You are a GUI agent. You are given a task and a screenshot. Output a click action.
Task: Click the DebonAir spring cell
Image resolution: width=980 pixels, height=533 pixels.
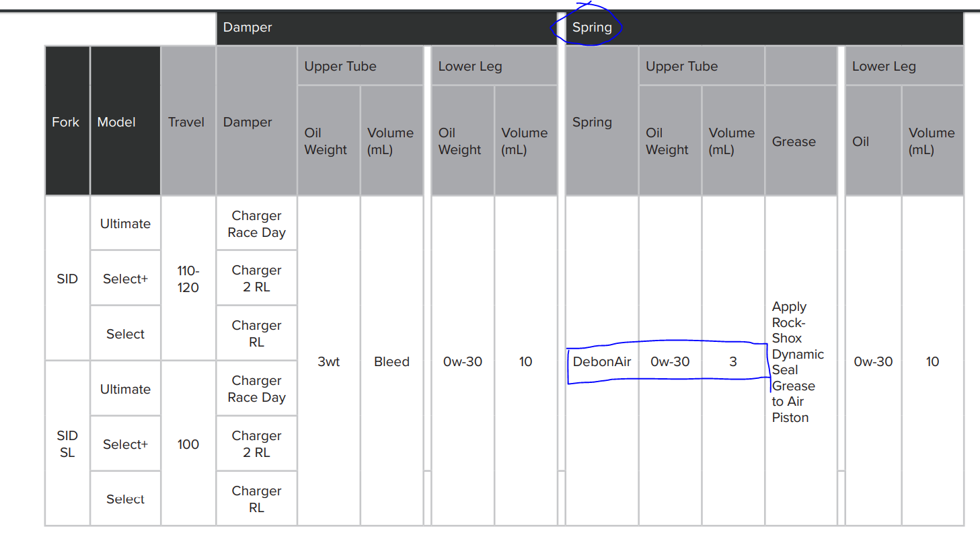pos(602,361)
